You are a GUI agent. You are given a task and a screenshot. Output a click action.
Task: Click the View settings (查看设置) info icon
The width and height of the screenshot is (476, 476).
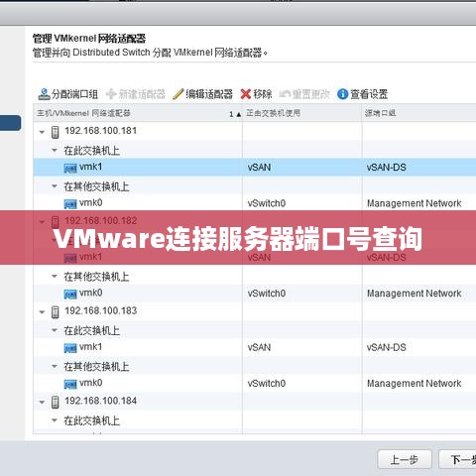tap(342, 94)
